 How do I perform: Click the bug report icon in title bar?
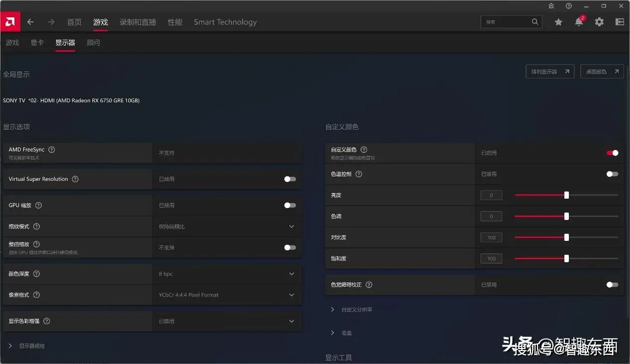pyautogui.click(x=551, y=6)
